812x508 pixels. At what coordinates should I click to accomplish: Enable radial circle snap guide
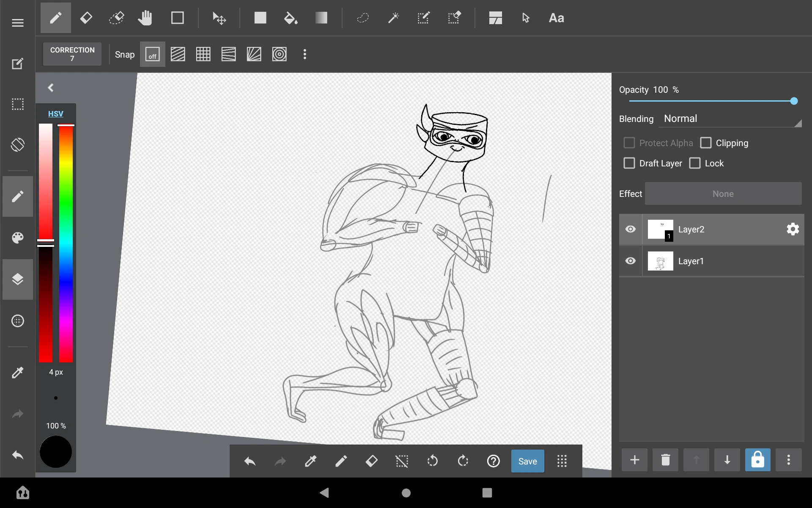point(279,54)
